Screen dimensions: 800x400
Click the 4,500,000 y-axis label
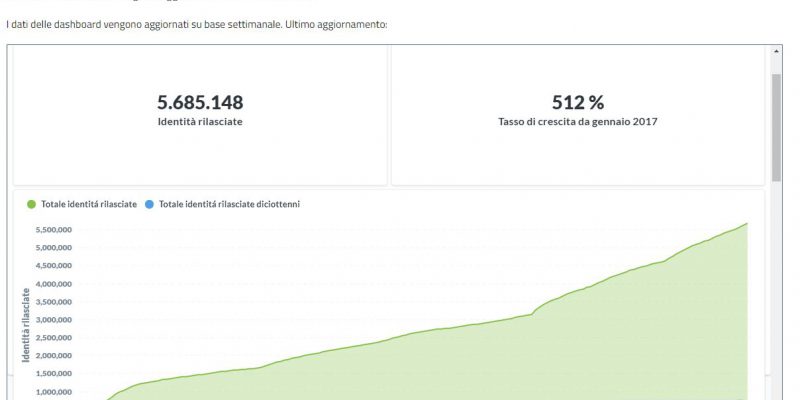[54, 266]
